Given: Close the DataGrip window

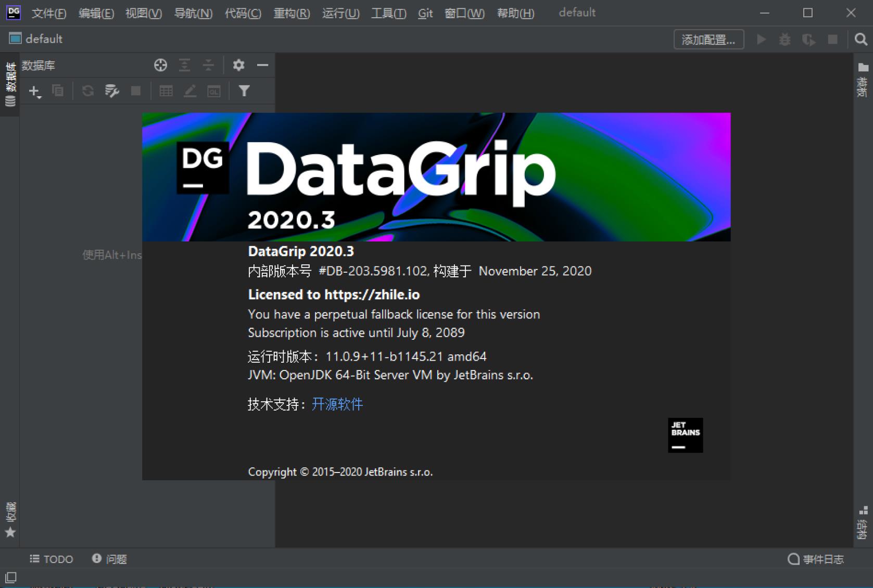Looking at the screenshot, I should (x=851, y=13).
